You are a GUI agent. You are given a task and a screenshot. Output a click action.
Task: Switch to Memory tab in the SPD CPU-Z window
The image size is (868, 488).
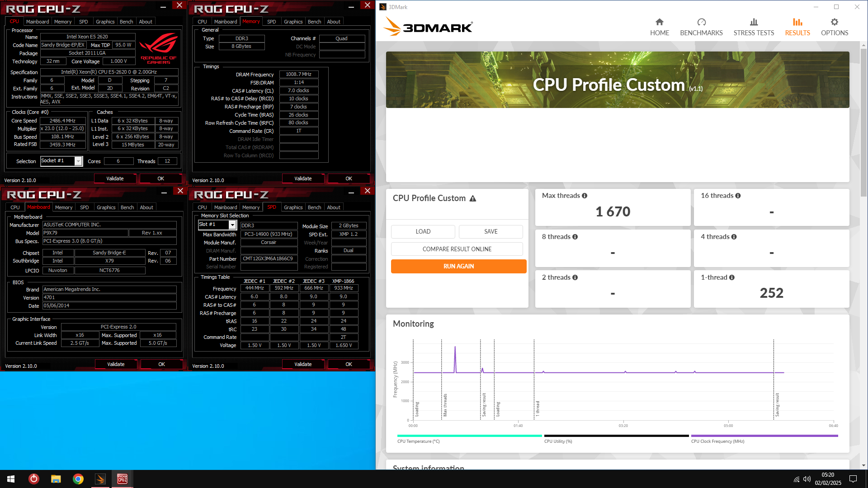[x=251, y=207]
